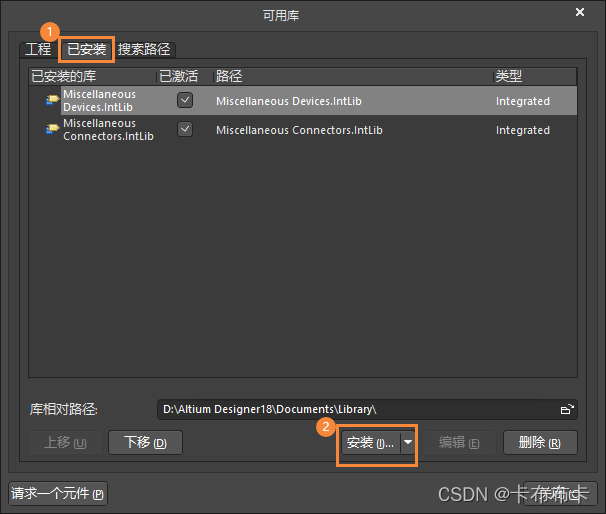The width and height of the screenshot is (606, 514).
Task: Close the 可用库 dialog with X
Action: (x=580, y=12)
